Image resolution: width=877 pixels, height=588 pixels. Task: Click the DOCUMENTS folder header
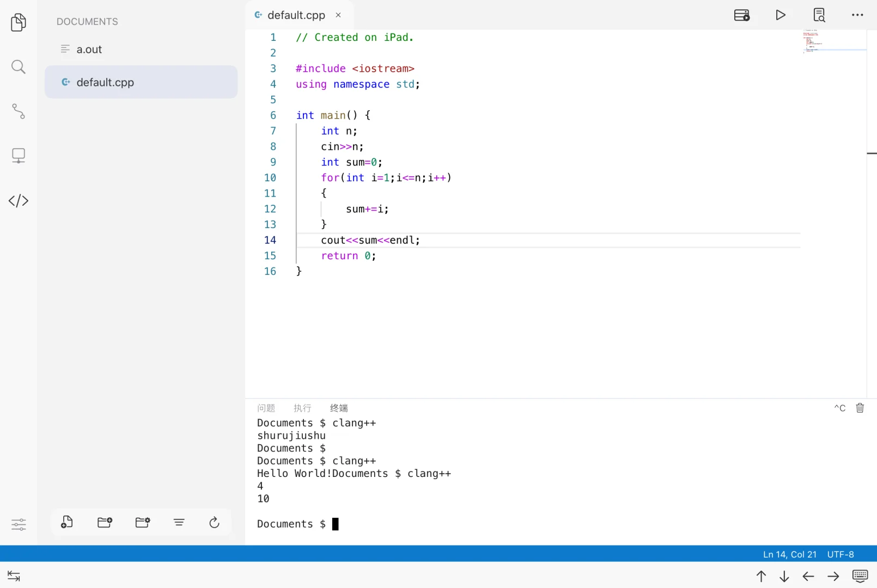pos(87,22)
